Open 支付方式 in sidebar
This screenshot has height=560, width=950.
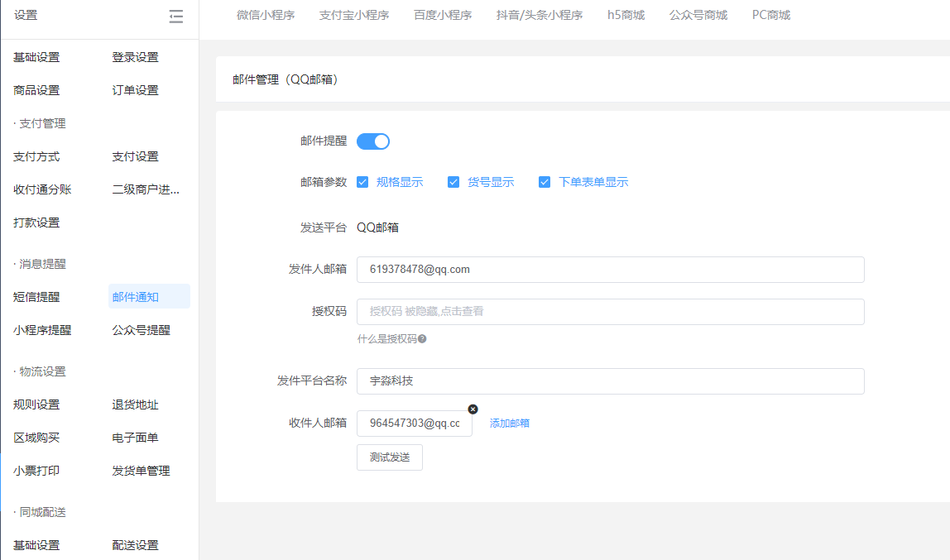[x=36, y=157]
